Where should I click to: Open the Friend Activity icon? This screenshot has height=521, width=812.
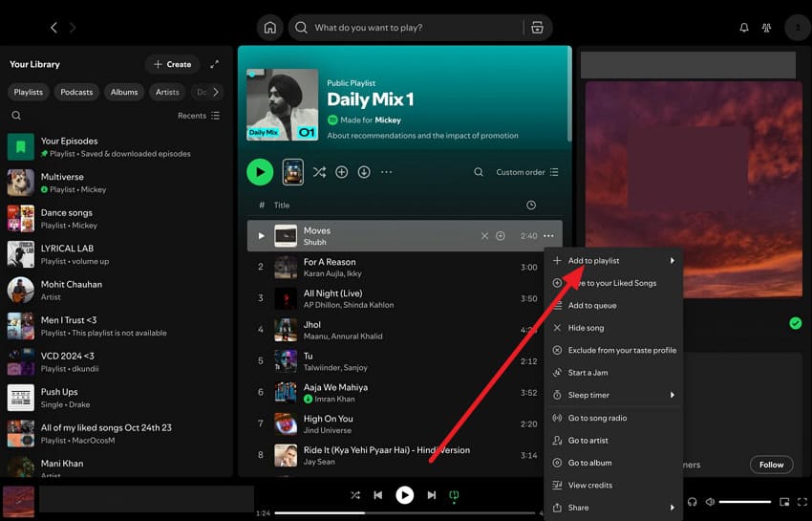point(766,28)
